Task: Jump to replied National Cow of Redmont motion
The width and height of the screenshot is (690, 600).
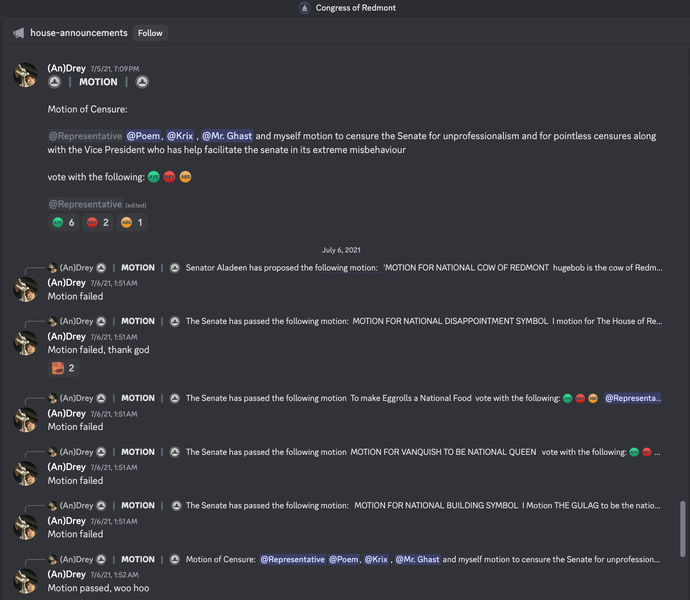Action: click(x=424, y=268)
